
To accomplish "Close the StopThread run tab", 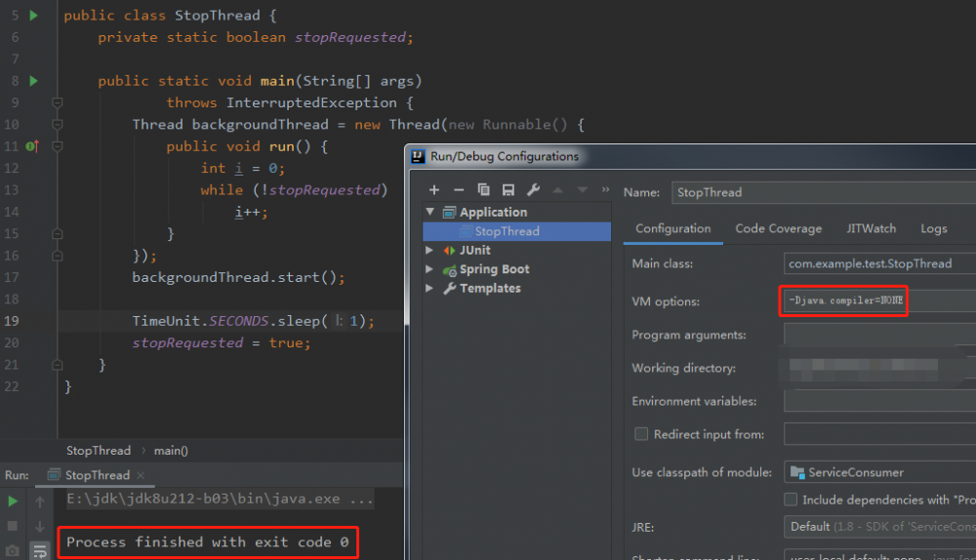I will click(x=141, y=475).
